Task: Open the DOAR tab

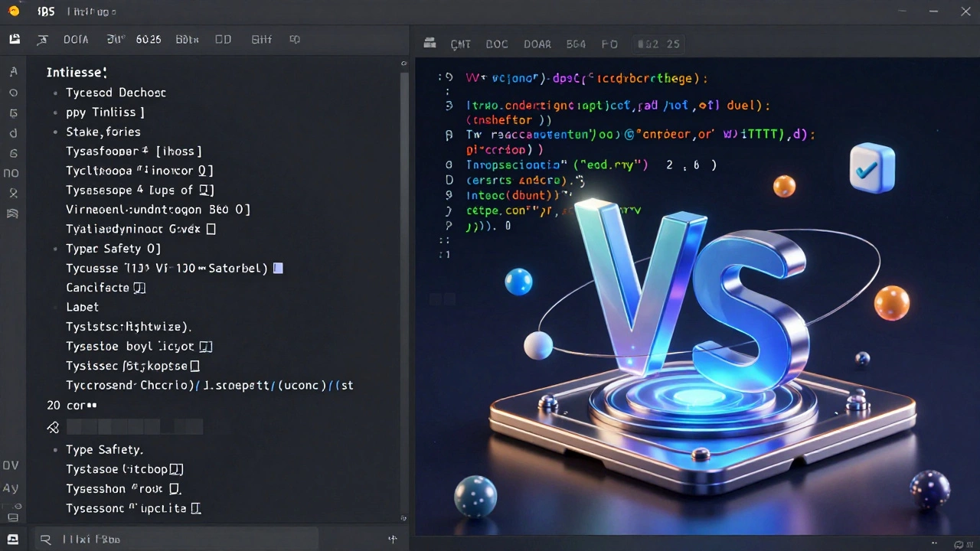Action: (537, 44)
